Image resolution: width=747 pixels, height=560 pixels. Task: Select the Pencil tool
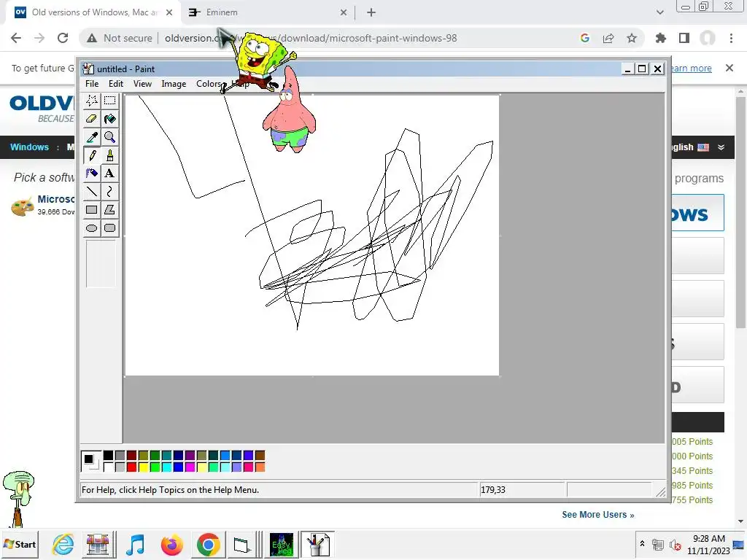click(x=91, y=155)
